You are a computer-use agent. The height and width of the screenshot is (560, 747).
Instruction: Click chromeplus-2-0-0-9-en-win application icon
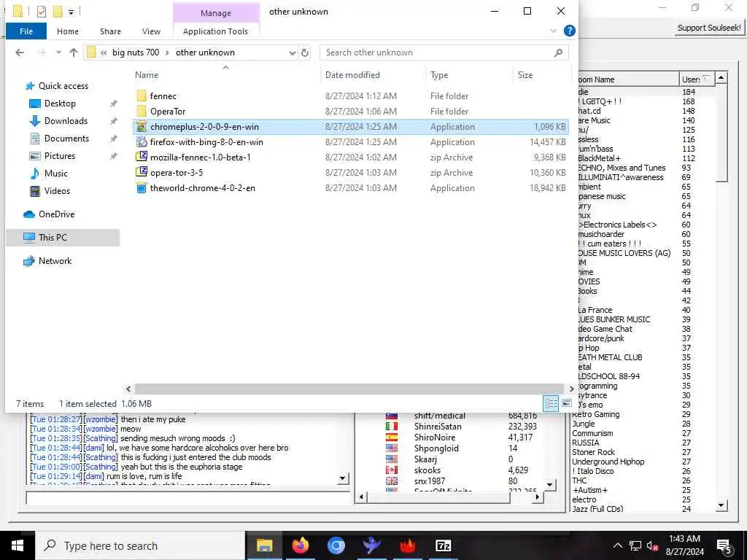pyautogui.click(x=142, y=127)
